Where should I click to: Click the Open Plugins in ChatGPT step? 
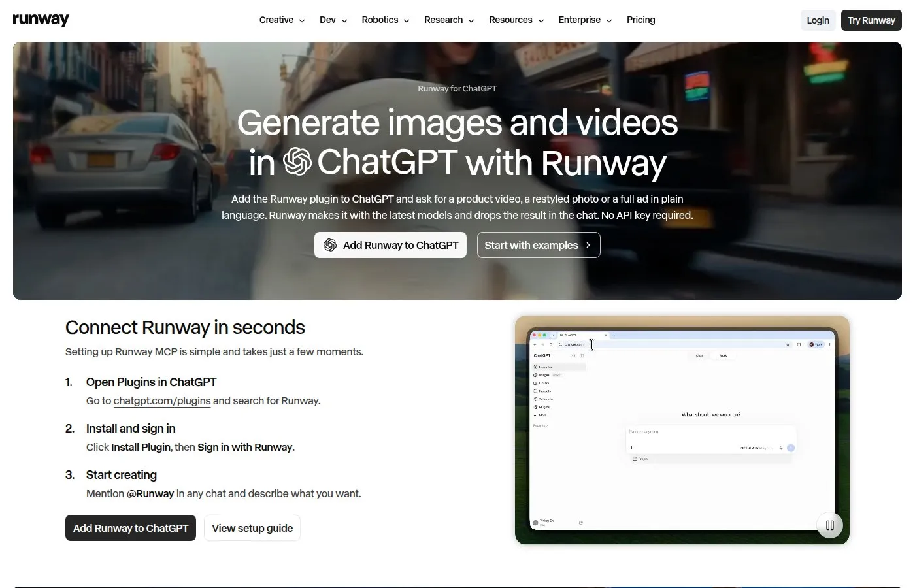[151, 382]
